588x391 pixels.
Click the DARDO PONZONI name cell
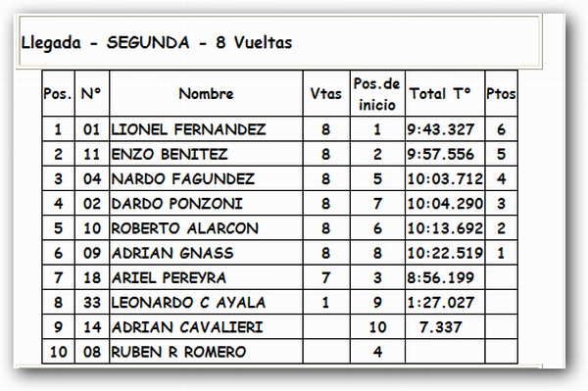point(206,204)
